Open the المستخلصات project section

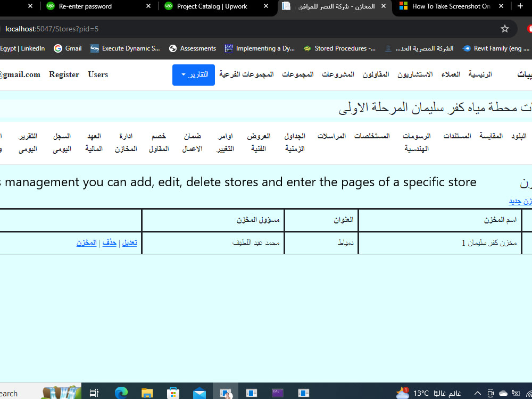click(x=372, y=136)
